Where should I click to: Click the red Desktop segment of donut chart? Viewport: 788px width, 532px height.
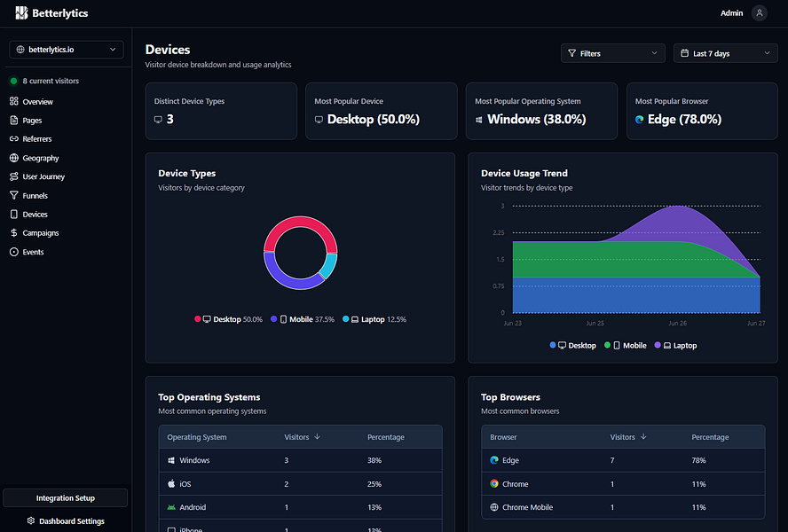[301, 222]
